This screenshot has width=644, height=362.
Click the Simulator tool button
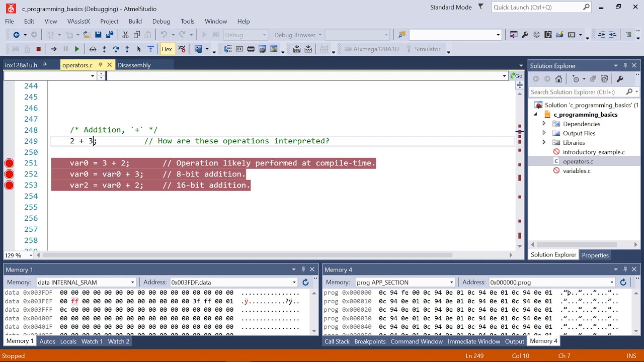(x=423, y=49)
